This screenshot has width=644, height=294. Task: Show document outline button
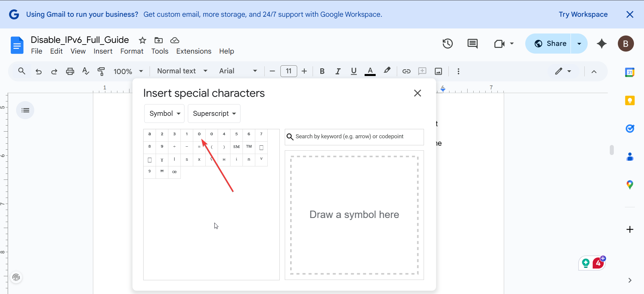coord(25,110)
